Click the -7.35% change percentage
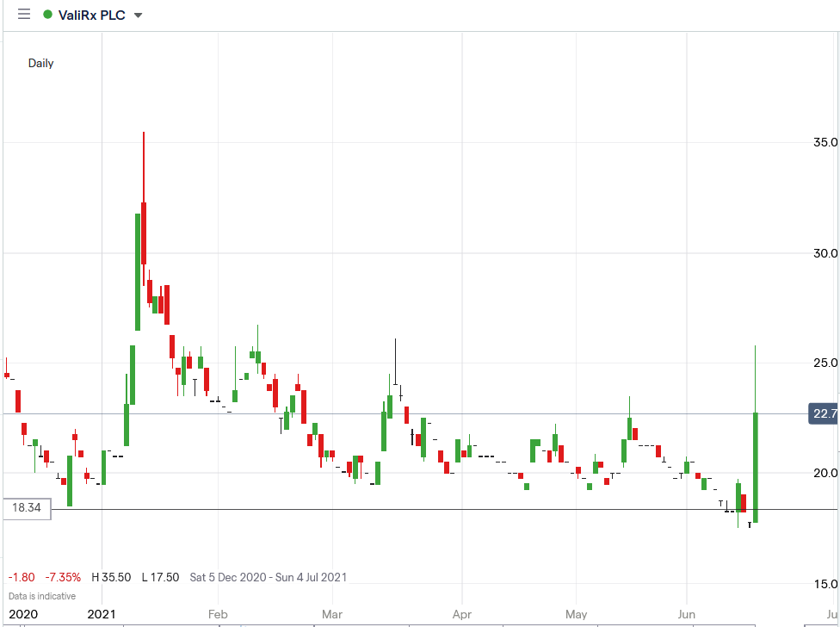 point(63,577)
